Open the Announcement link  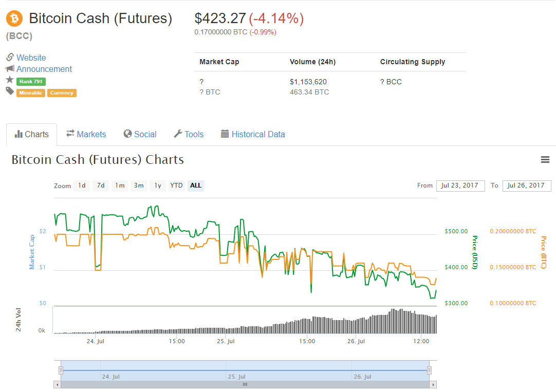tap(44, 69)
